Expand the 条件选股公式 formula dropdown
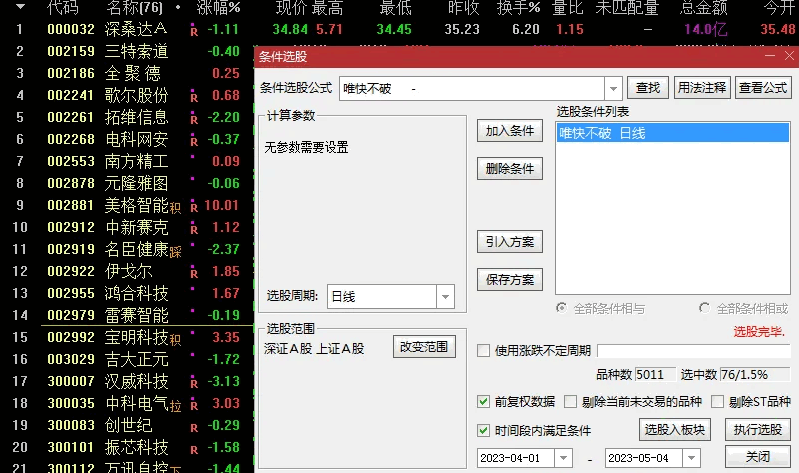 613,89
